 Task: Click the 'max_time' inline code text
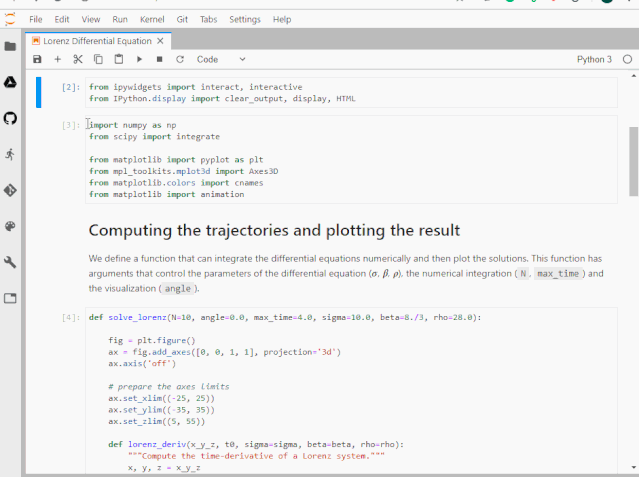[x=557, y=274]
